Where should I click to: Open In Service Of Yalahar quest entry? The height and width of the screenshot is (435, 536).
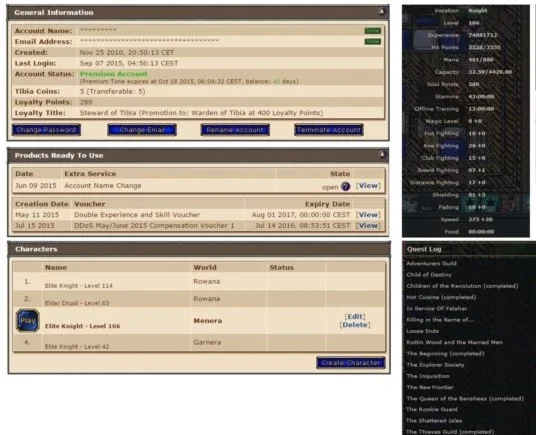[437, 309]
